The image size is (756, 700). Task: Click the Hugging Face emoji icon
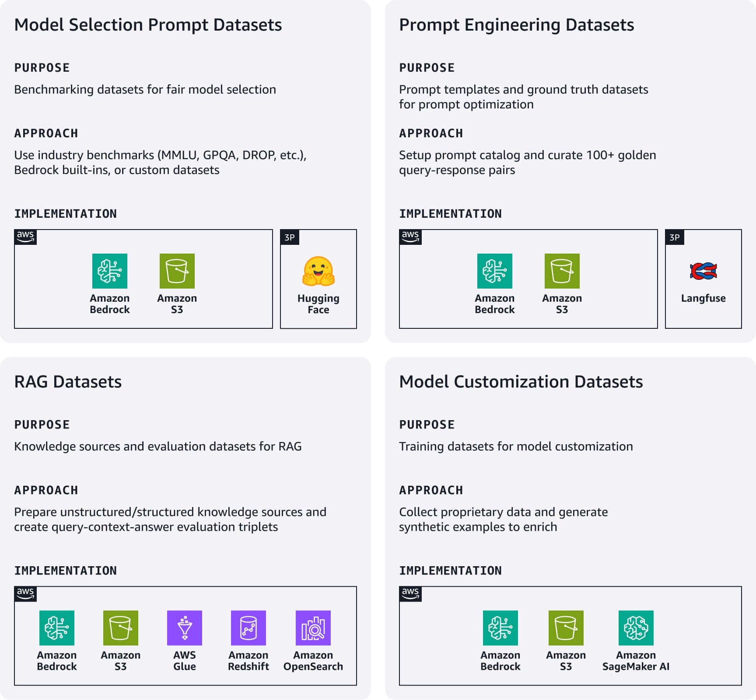[x=318, y=271]
